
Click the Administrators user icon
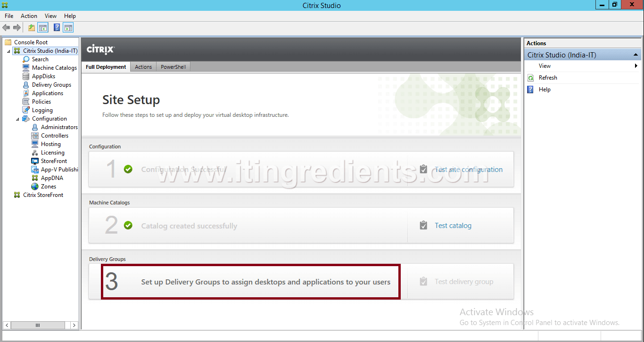point(35,127)
